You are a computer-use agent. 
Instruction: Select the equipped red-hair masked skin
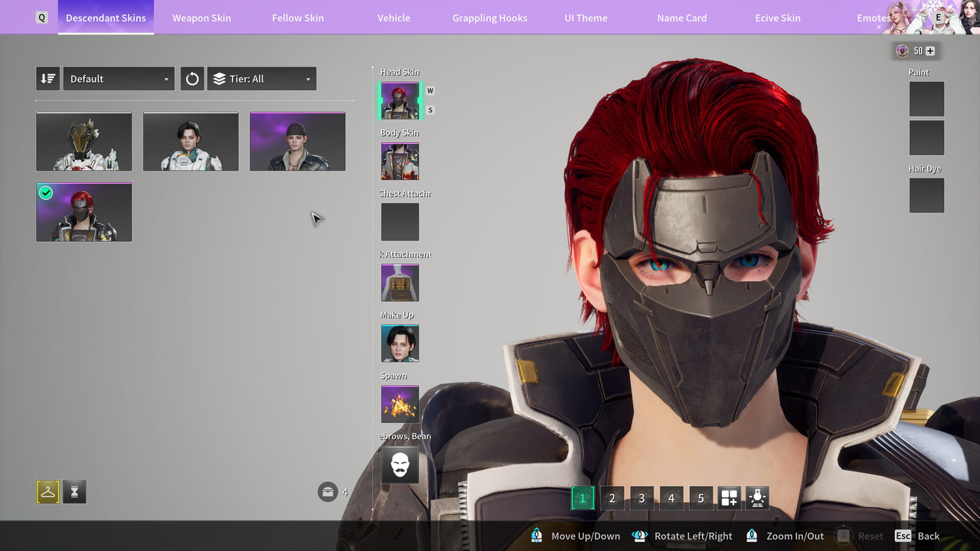[x=84, y=212]
